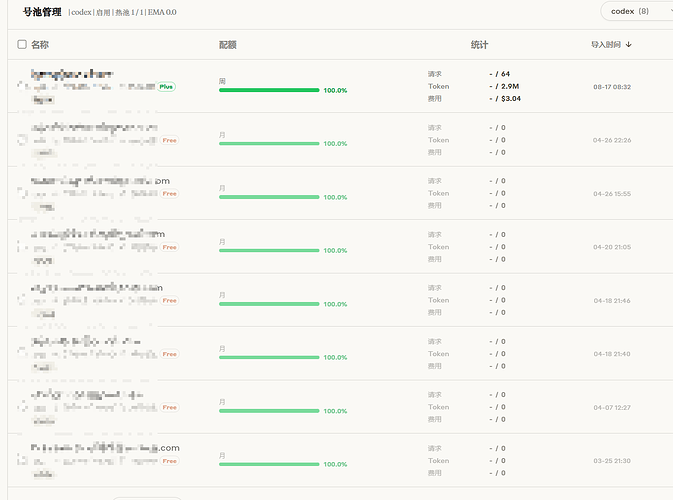
Task: Click the import time 04-26 22:26
Action: pos(612,140)
